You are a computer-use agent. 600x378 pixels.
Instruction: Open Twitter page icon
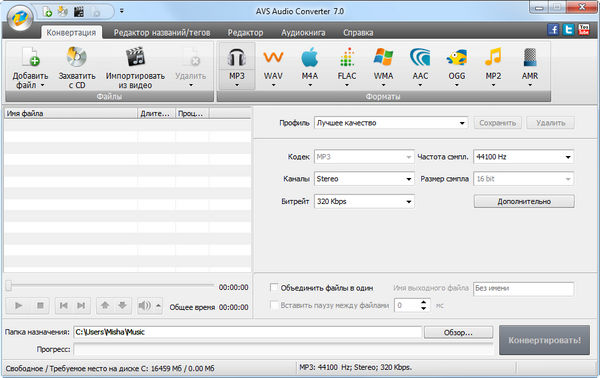(x=569, y=29)
